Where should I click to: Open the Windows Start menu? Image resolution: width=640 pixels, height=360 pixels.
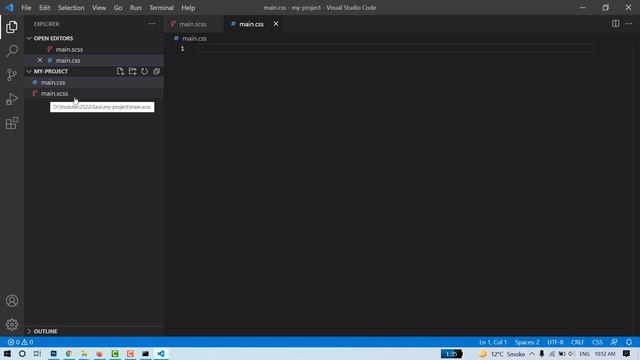(x=7, y=354)
